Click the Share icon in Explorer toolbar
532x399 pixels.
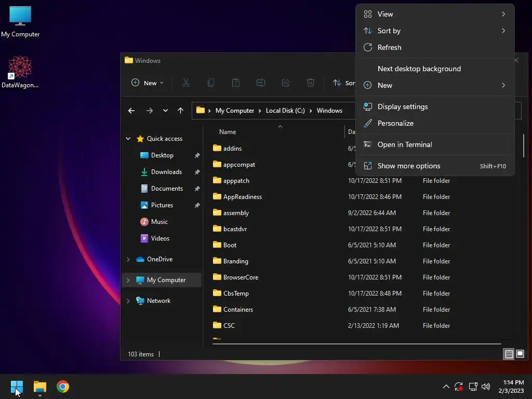click(x=286, y=83)
